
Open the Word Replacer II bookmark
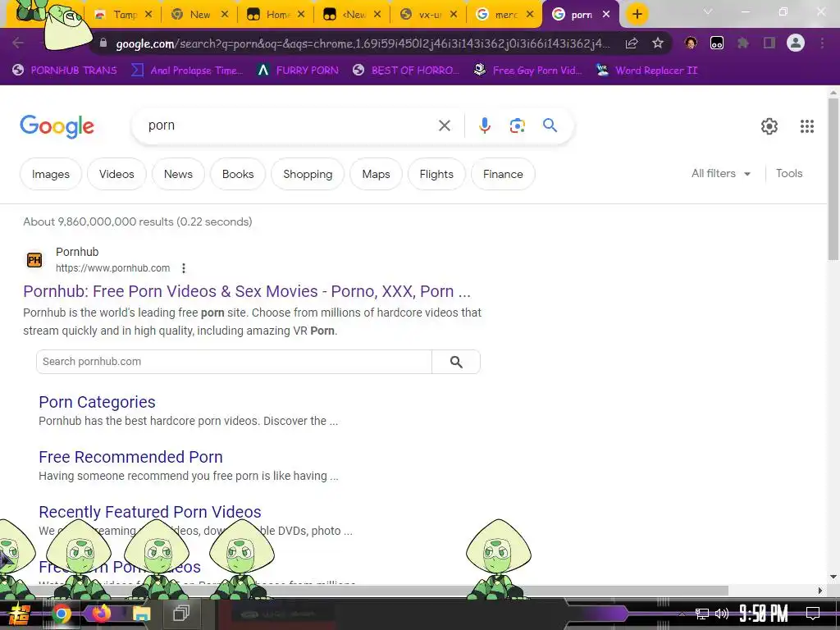point(646,71)
